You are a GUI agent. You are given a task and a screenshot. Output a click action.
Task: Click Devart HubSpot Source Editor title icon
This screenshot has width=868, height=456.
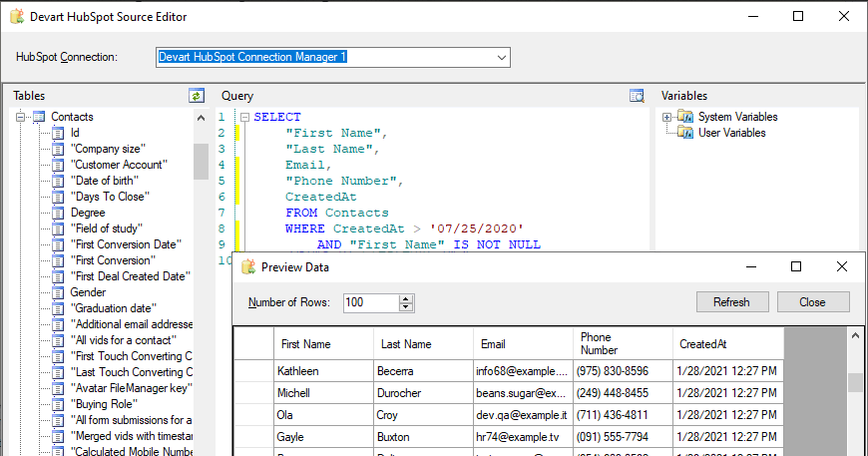(x=17, y=17)
